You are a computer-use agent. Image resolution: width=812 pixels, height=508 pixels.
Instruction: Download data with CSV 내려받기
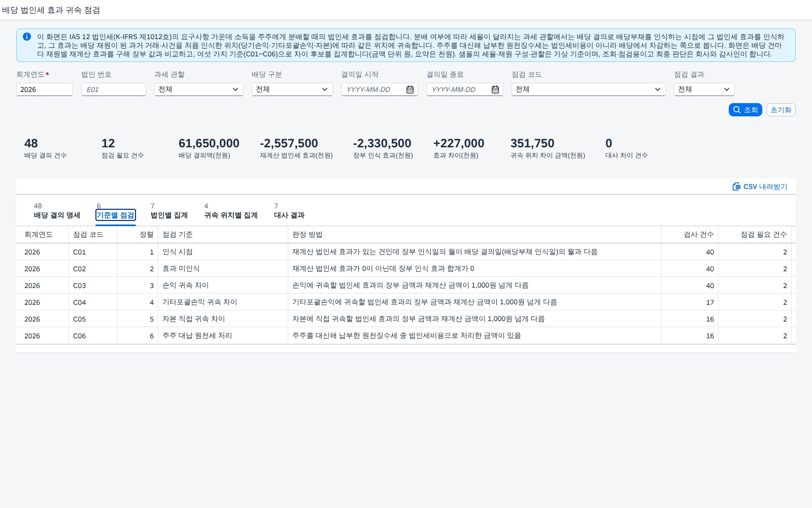[760, 186]
